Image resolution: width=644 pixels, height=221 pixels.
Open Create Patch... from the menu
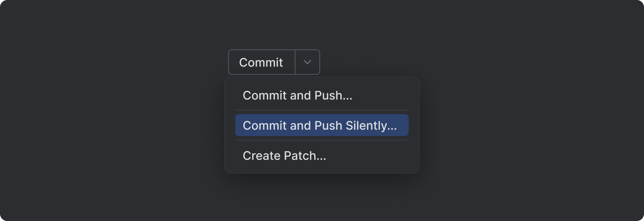click(x=284, y=156)
